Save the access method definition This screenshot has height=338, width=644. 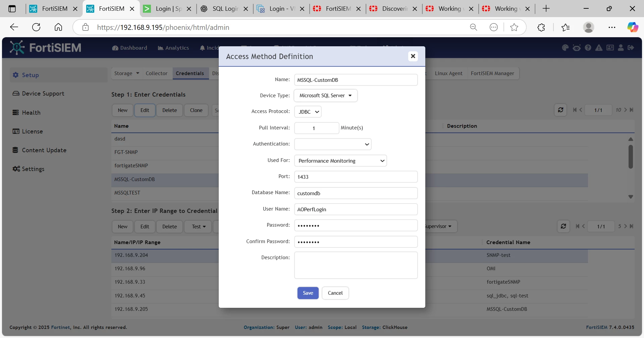click(x=308, y=293)
